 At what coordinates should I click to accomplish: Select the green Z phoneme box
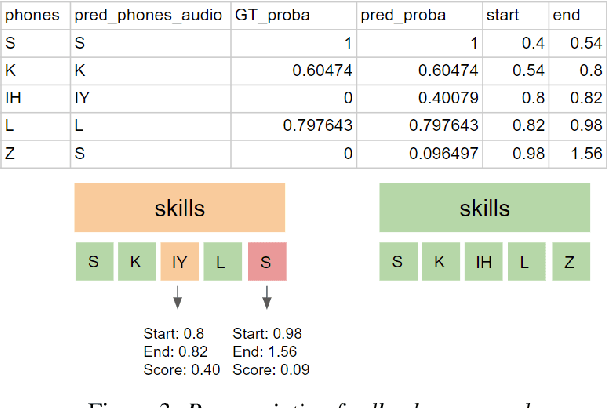pyautogui.click(x=570, y=262)
